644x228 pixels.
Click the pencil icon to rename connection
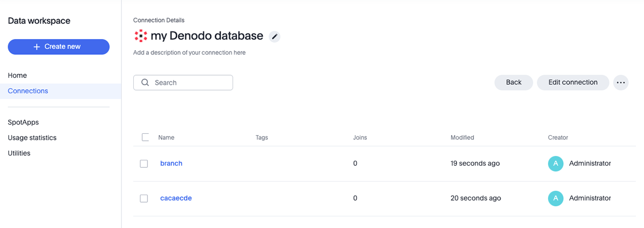tap(275, 36)
